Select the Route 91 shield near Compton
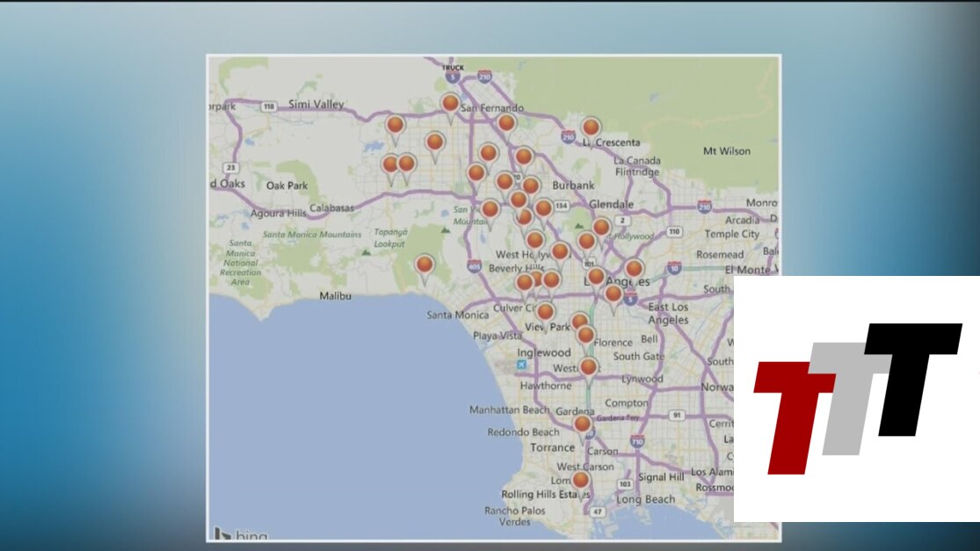The height and width of the screenshot is (551, 980). (x=676, y=415)
